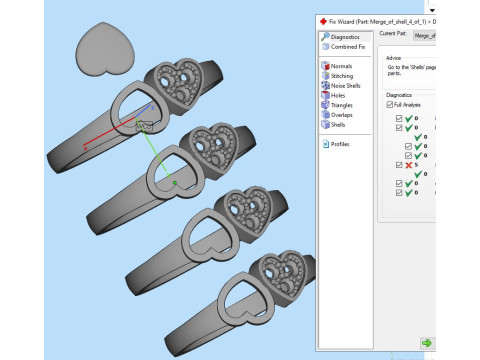Click the Current Part field showing Merge_of
This screenshot has height=360, width=480.
tap(425, 35)
